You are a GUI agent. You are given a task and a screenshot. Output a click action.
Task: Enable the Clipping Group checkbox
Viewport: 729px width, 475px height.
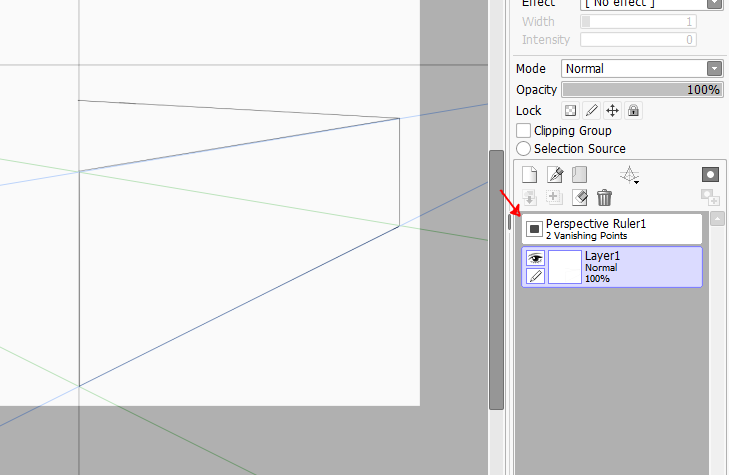(x=524, y=131)
